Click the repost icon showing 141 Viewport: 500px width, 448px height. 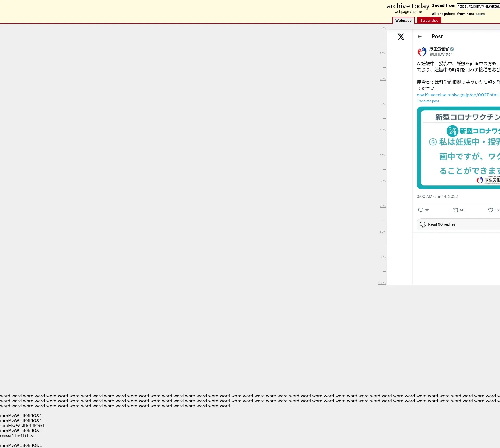(455, 210)
